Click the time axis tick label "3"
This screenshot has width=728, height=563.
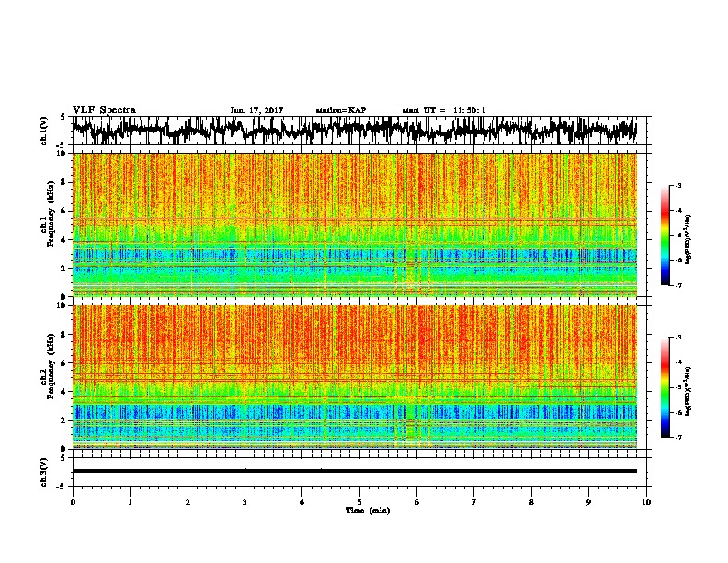pyautogui.click(x=245, y=502)
